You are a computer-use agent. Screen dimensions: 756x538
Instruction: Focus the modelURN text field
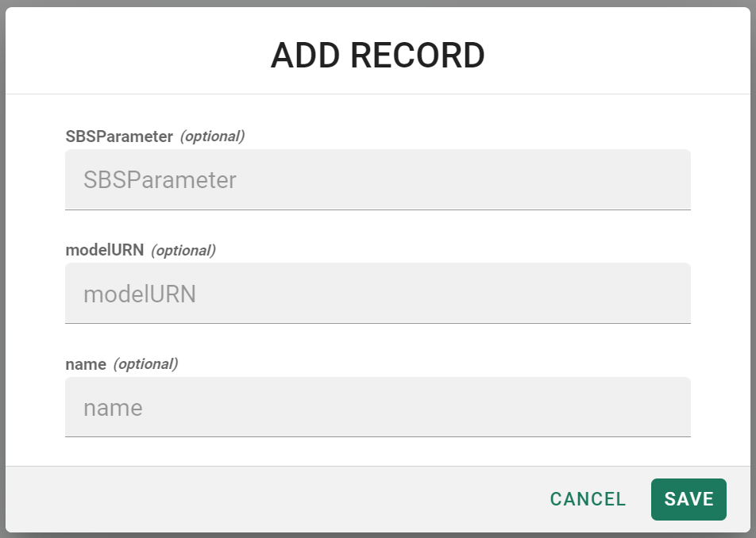tap(377, 294)
